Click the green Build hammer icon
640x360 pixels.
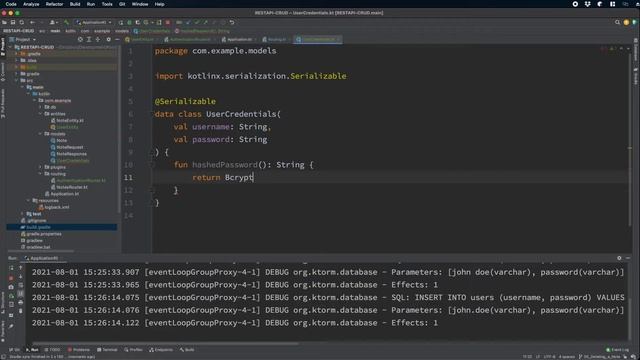click(67, 22)
